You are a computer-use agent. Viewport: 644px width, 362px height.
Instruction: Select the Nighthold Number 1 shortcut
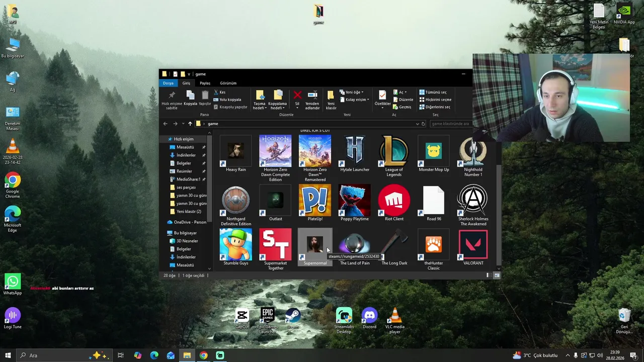pos(473,156)
